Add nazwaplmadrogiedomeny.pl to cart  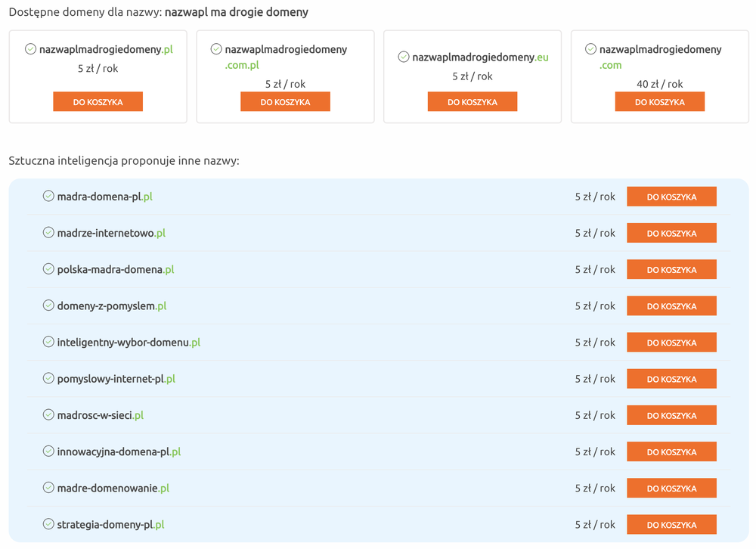pos(98,102)
